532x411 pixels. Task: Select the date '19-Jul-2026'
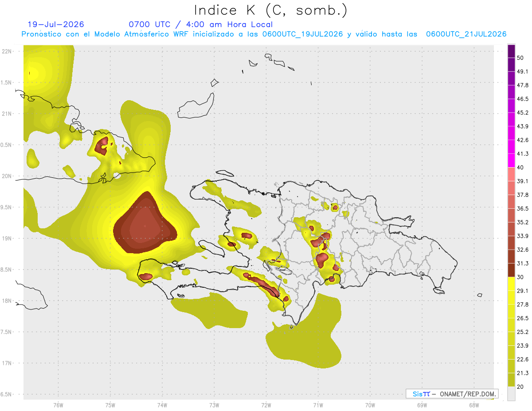pyautogui.click(x=56, y=24)
